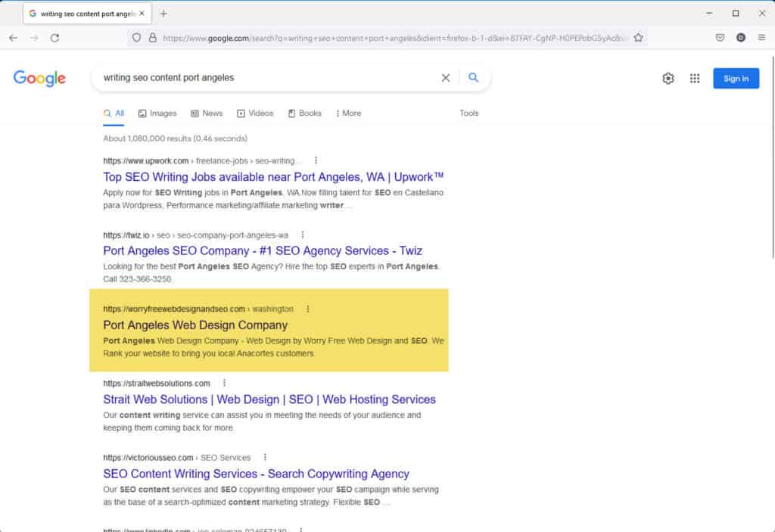This screenshot has width=775, height=532.
Task: Open Top SEO Writing Jobs Upwork link
Action: click(x=273, y=177)
